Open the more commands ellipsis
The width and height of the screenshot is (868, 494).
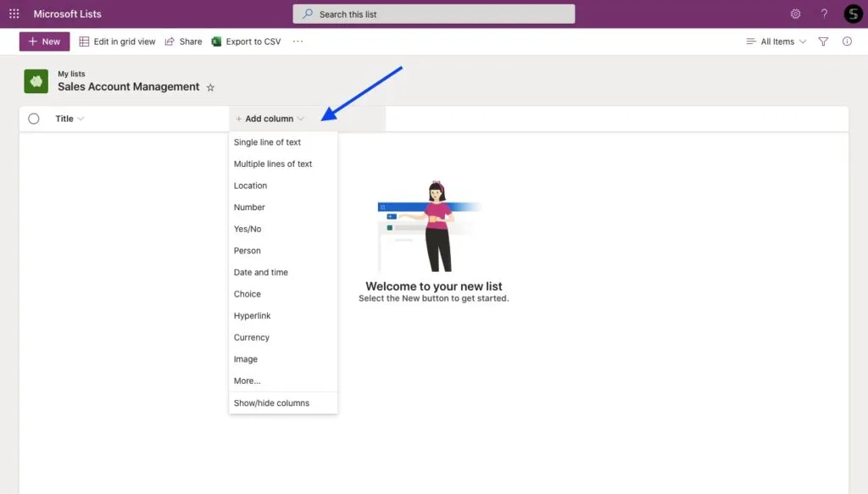click(298, 42)
